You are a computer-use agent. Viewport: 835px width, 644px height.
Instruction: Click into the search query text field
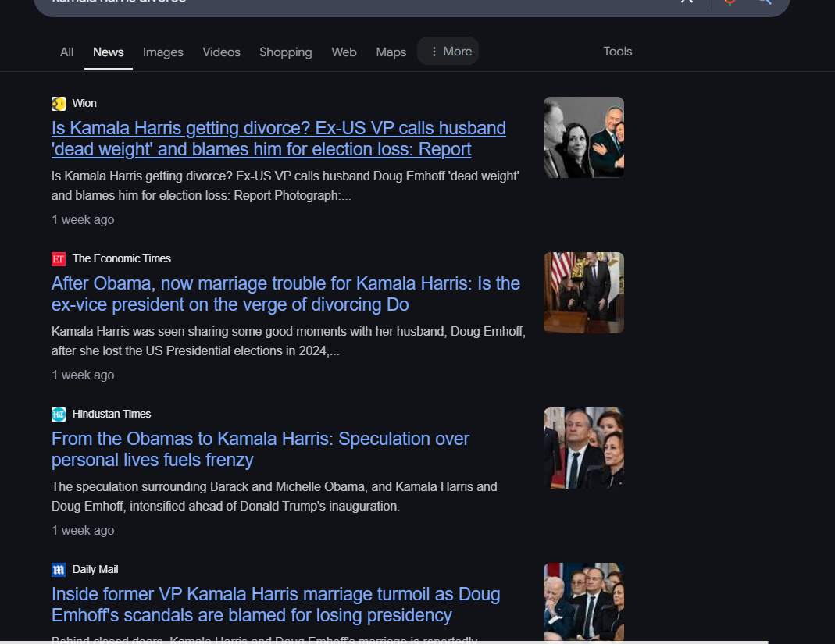(x=312, y=2)
